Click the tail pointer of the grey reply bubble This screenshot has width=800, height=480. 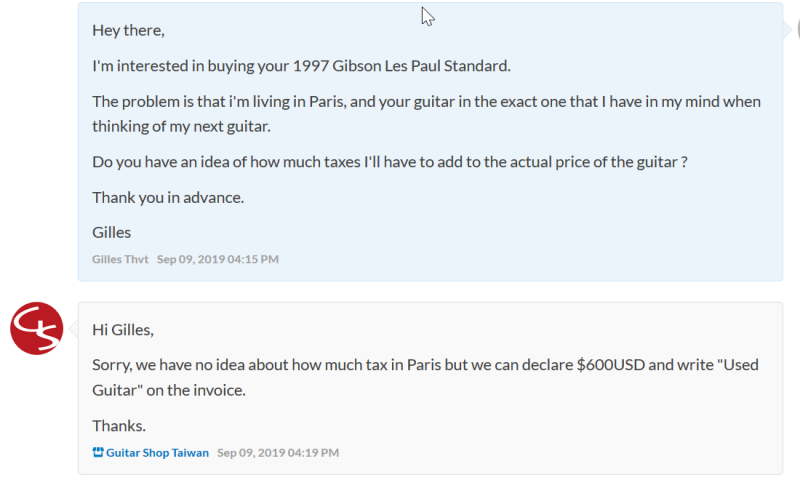73,328
